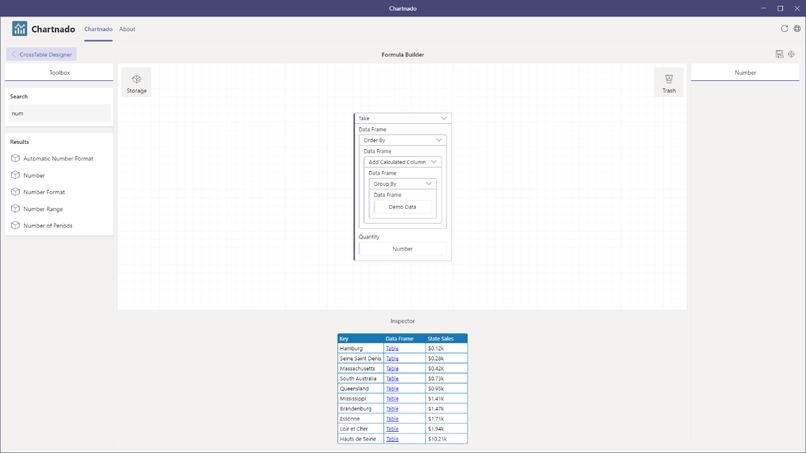The image size is (806, 453).
Task: Open the Table link in the Loir et Cher row
Action: coord(392,429)
